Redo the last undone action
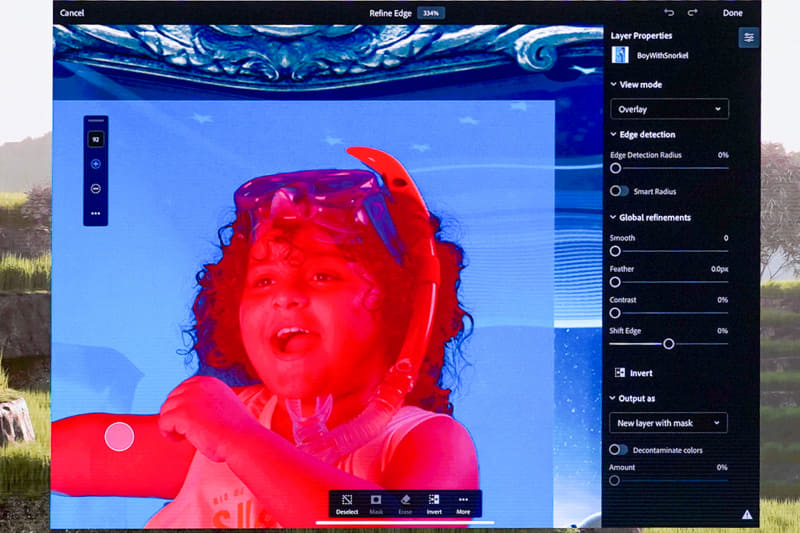Viewport: 800px width, 533px height. point(692,12)
